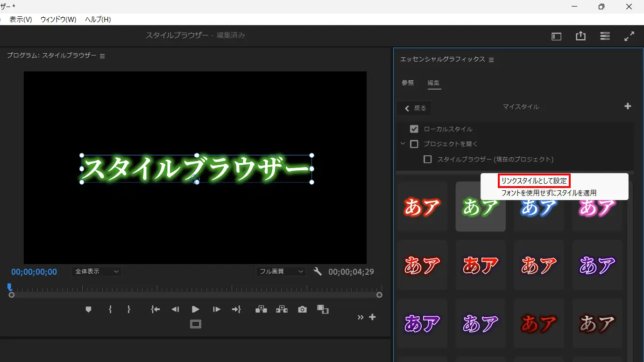Image resolution: width=644 pixels, height=362 pixels.
Task: Click the current timecode 00;00;00;00
Action: [34, 272]
